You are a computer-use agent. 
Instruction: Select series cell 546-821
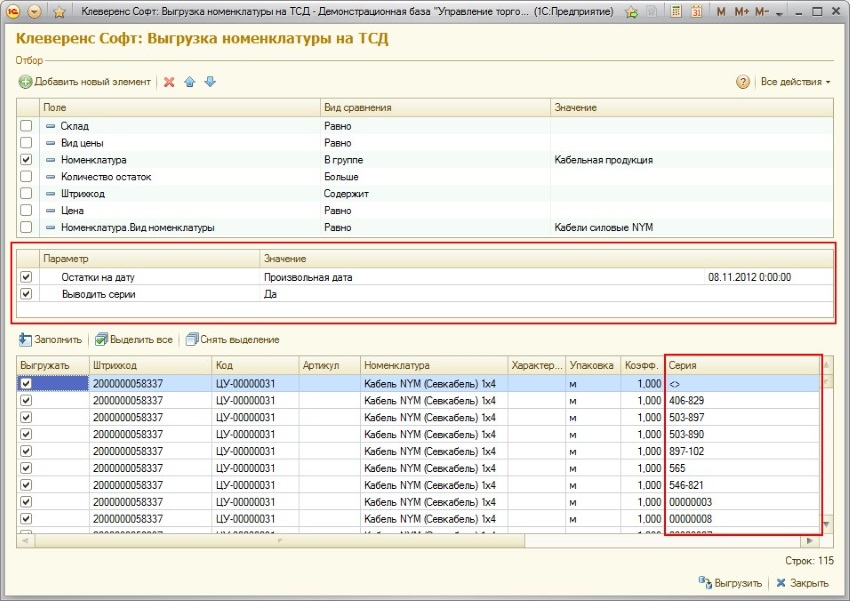[x=742, y=485]
